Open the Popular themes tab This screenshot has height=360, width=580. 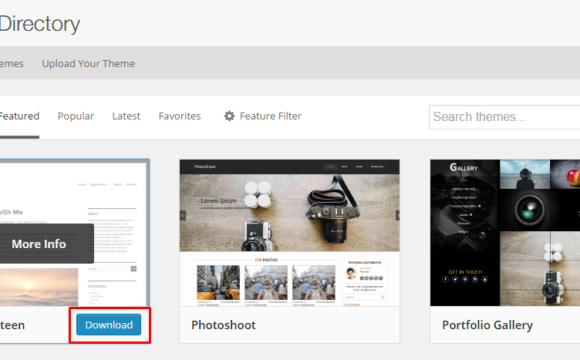tap(75, 116)
